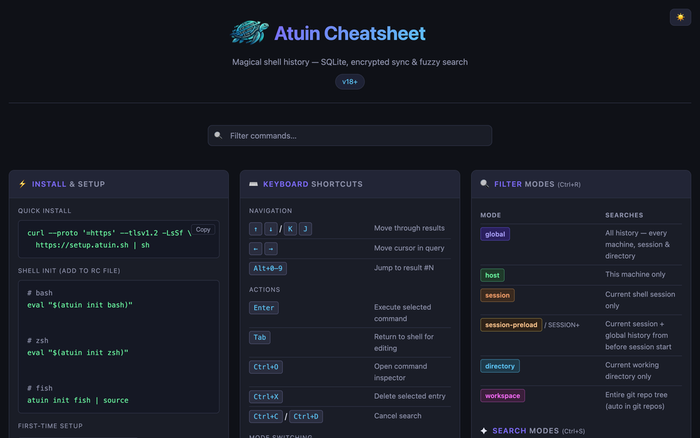Image resolution: width=700 pixels, height=438 pixels.
Task: Click the SHELL INIT (ADD TO RC FILE) subheading
Action: coord(69,271)
